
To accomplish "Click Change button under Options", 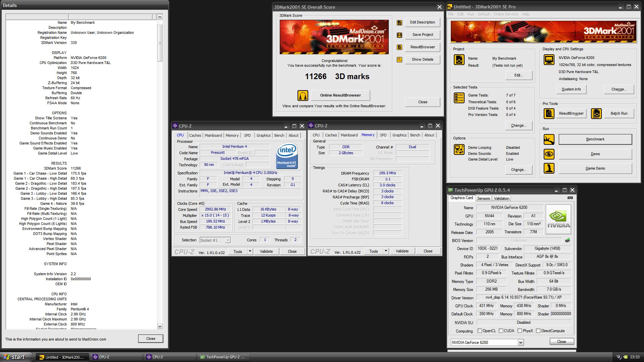I will (519, 170).
